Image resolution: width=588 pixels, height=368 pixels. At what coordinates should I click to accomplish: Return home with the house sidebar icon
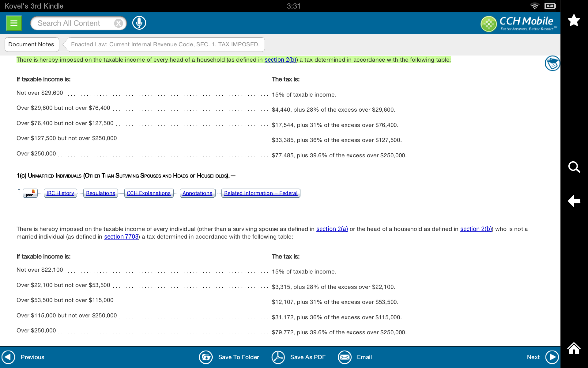[x=575, y=348]
